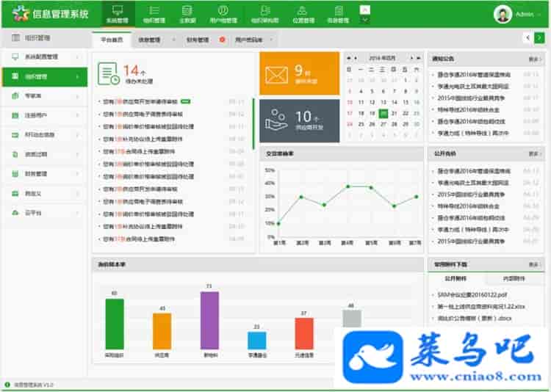This screenshot has width=551, height=392.
Task: Open 特种导线2016 item in the 通知公告 list
Action: pyautogui.click(x=469, y=109)
